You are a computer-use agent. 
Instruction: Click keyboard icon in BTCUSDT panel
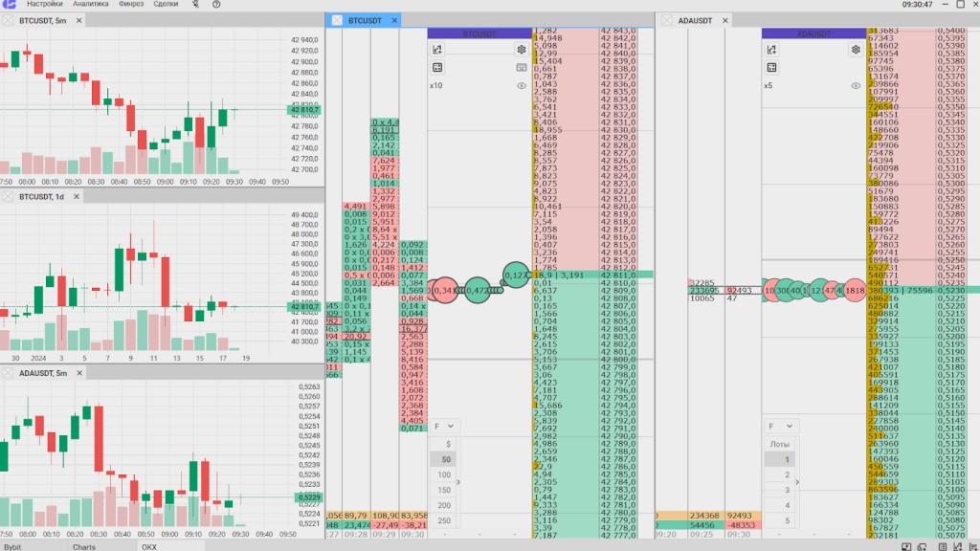click(522, 68)
